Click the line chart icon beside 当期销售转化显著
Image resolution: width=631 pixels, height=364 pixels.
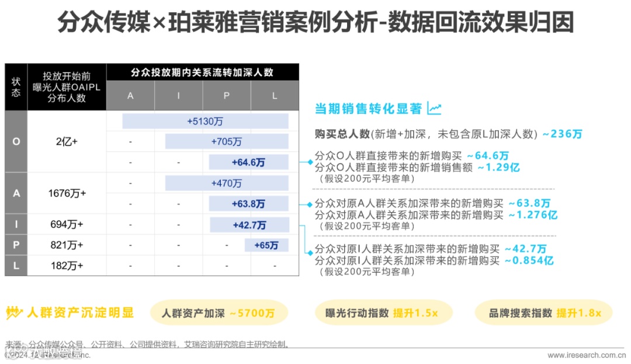(x=434, y=109)
